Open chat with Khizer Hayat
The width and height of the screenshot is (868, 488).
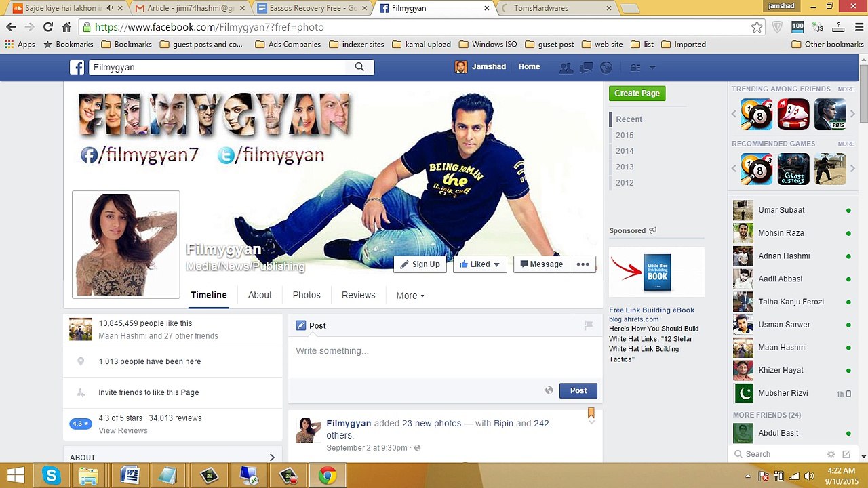[792, 370]
